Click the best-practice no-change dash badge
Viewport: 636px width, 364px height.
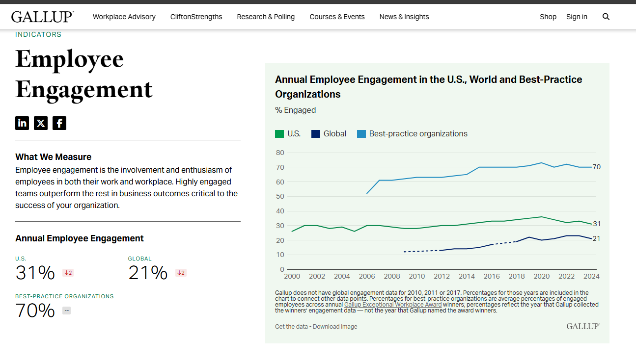66,311
